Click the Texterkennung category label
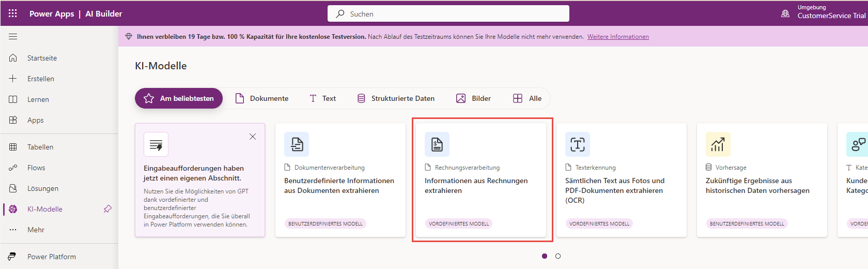 tap(595, 168)
